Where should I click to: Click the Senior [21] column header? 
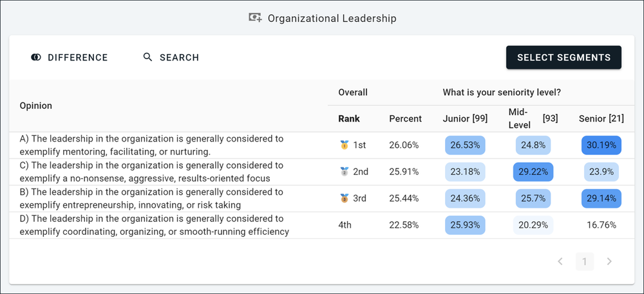click(601, 118)
